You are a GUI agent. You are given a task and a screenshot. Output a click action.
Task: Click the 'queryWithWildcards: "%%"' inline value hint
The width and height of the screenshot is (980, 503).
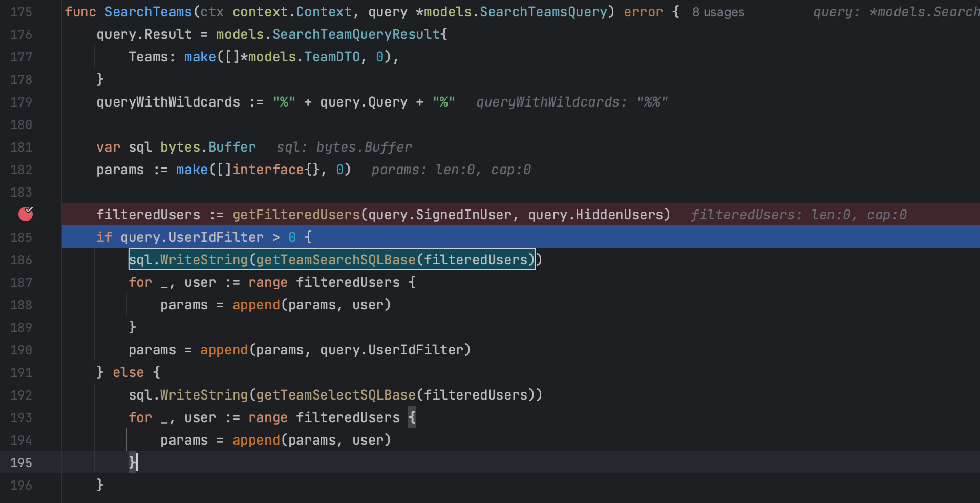(x=571, y=101)
